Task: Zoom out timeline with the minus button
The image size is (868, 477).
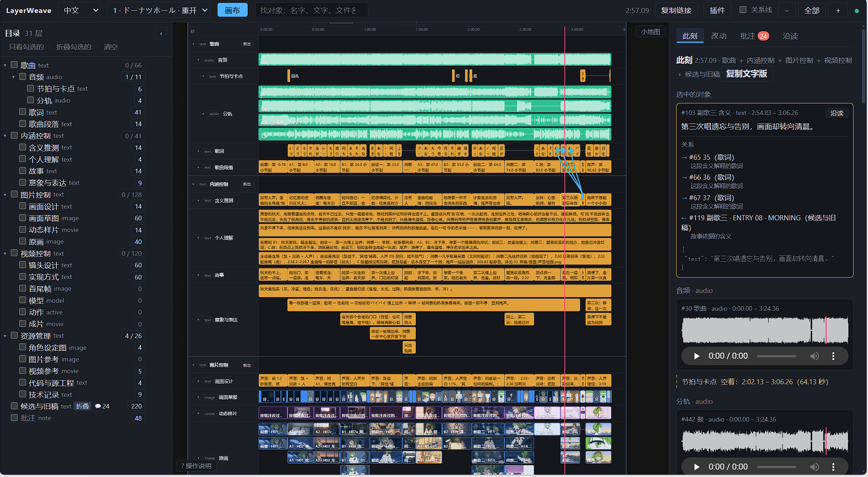Action: coord(787,10)
